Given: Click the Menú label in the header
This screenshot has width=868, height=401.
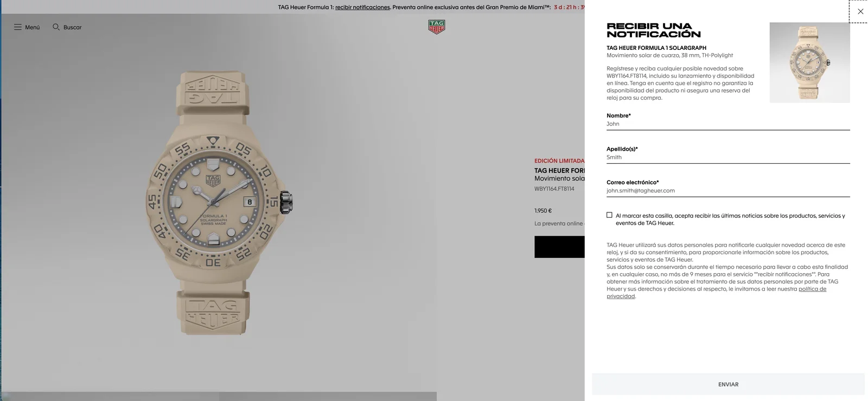Looking at the screenshot, I should (32, 27).
